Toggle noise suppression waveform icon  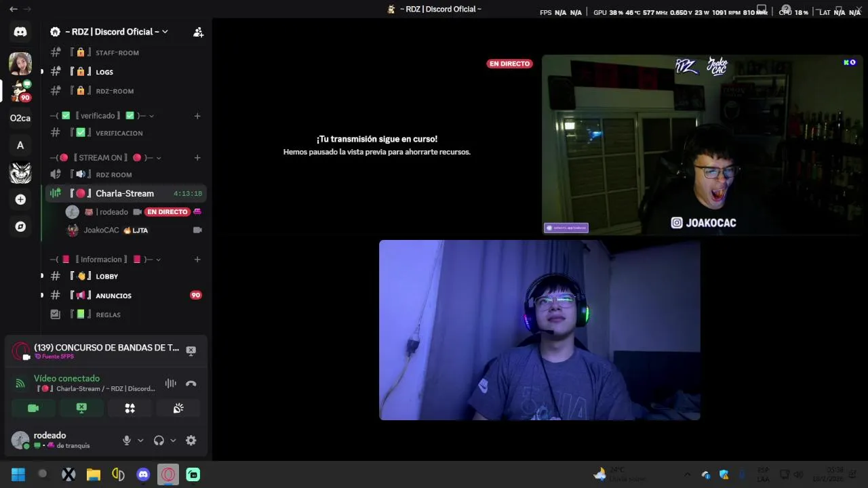[170, 384]
